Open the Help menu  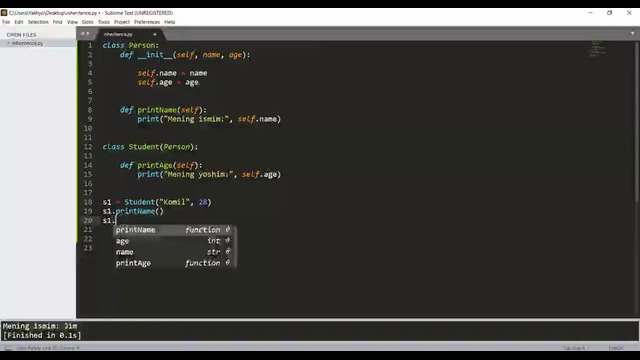point(169,22)
